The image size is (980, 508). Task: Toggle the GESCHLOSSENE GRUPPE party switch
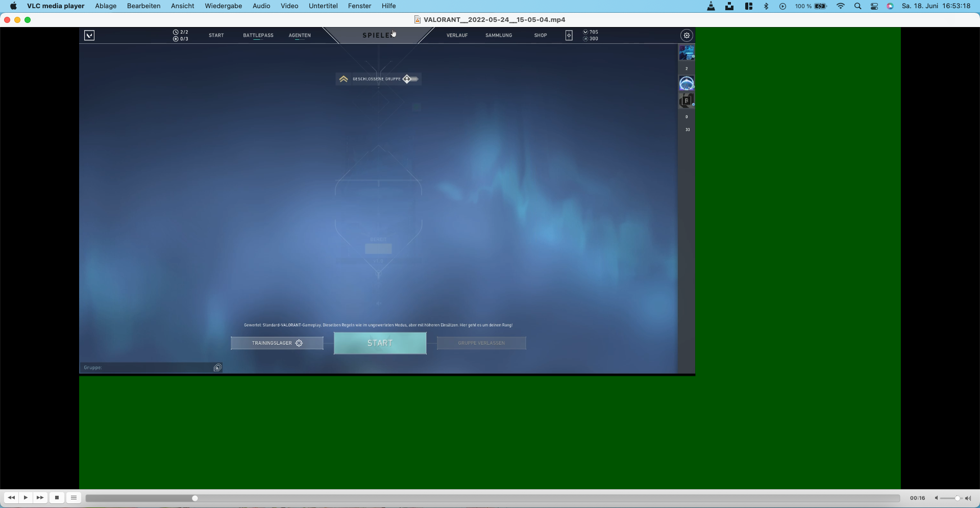tap(410, 79)
